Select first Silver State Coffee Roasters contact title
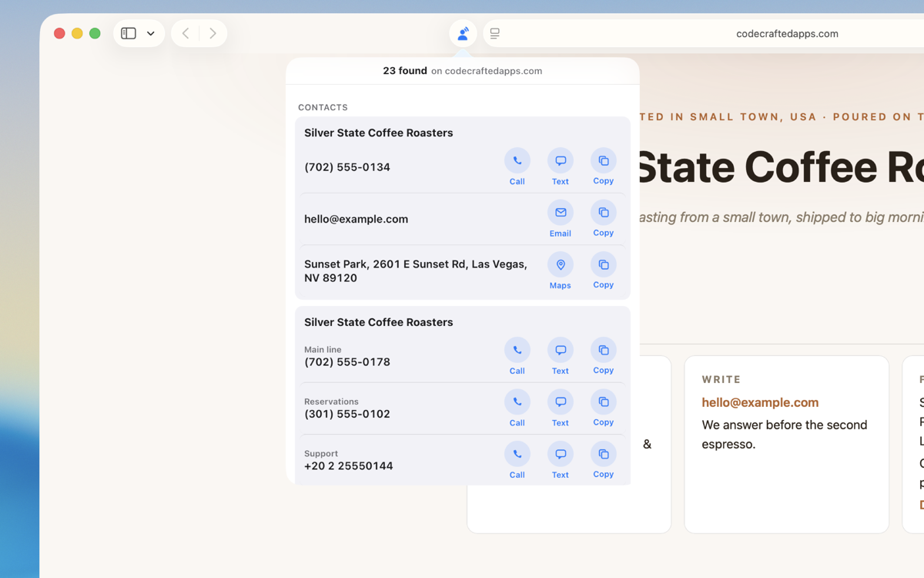This screenshot has width=924, height=578. point(378,133)
